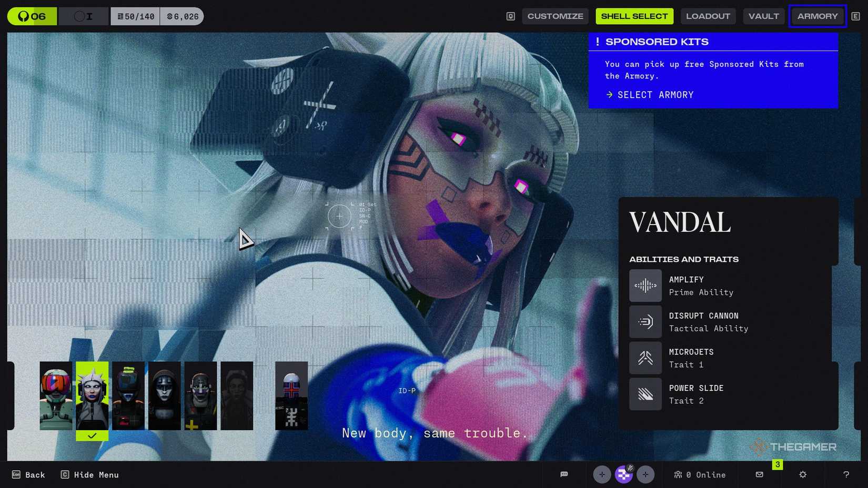Screen dimensions: 868x488
Task: Open the left party slot plus button
Action: point(602,474)
